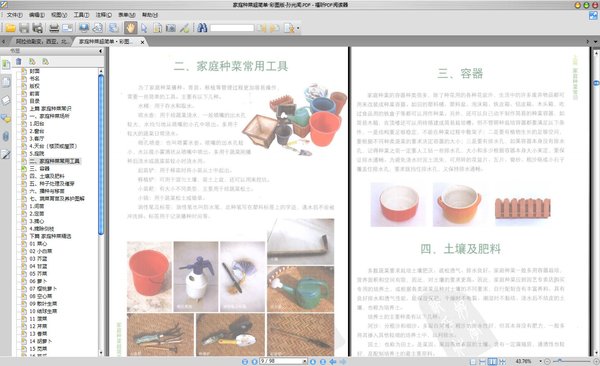Toggle facing pages view mode
This screenshot has width=600, height=366.
click(492, 361)
